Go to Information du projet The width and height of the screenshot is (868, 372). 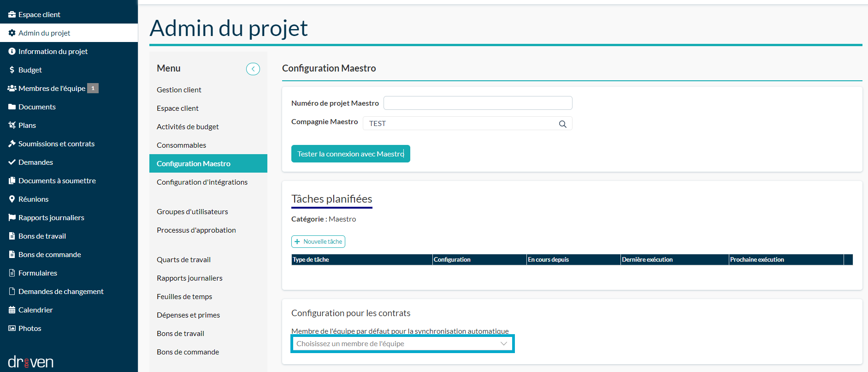[69, 51]
